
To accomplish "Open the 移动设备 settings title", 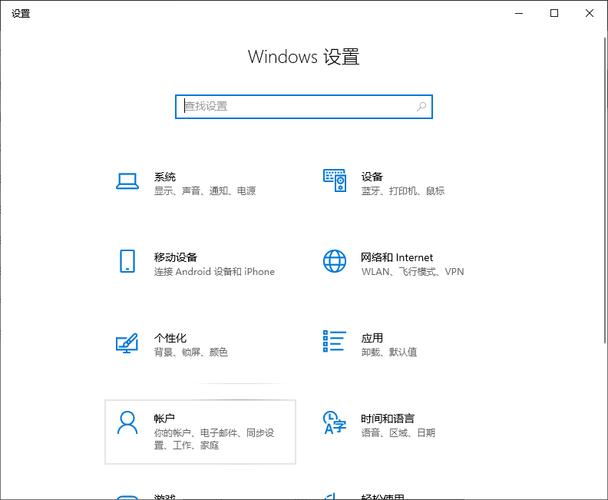I will click(175, 257).
